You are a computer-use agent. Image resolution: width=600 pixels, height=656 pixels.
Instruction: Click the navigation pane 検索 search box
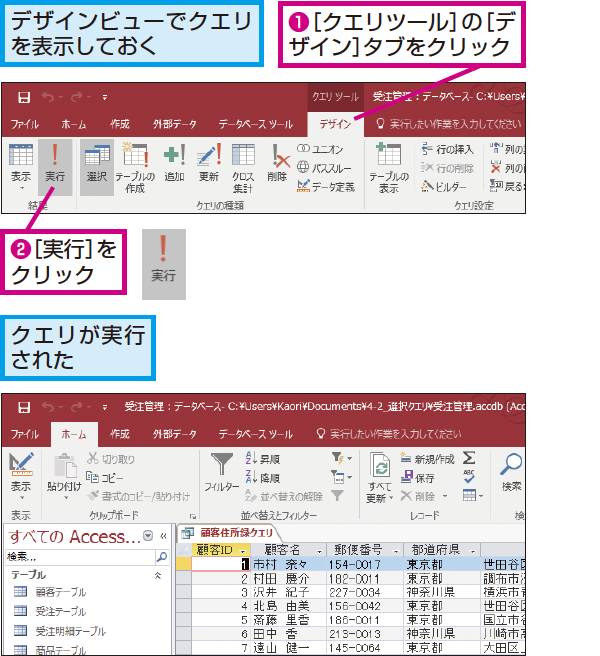coord(80,556)
